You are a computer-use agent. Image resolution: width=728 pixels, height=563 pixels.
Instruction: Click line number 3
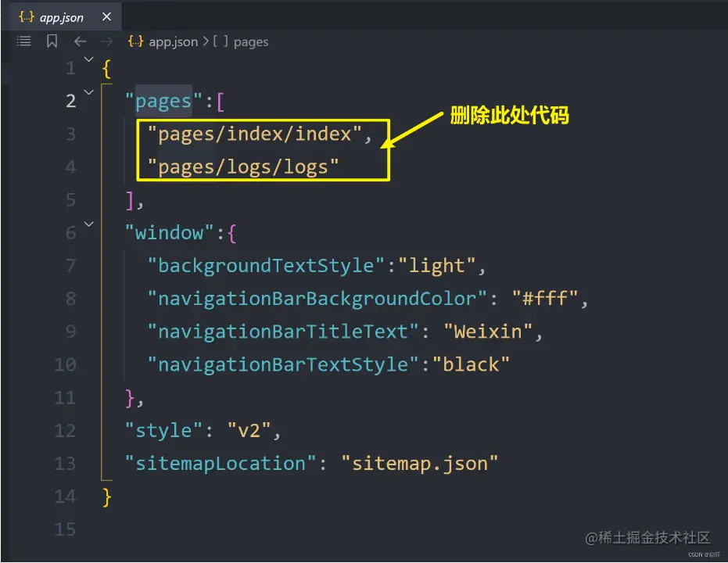pos(70,134)
